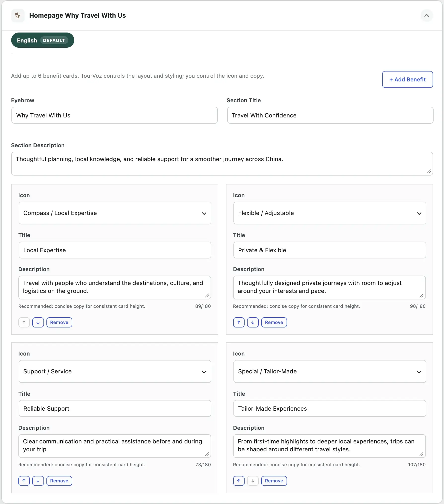Click the Section Description resize handle
Viewport: 444px width, 504px height.
coord(429,171)
